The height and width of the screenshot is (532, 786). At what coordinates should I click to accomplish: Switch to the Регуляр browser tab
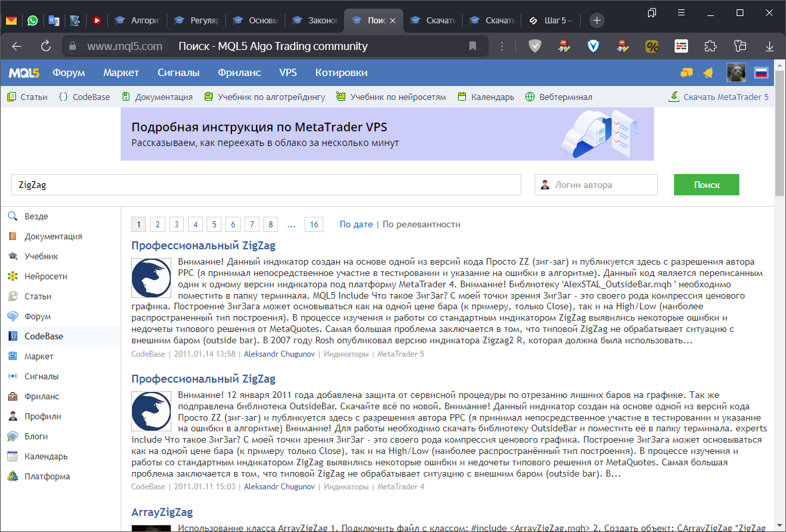[197, 21]
